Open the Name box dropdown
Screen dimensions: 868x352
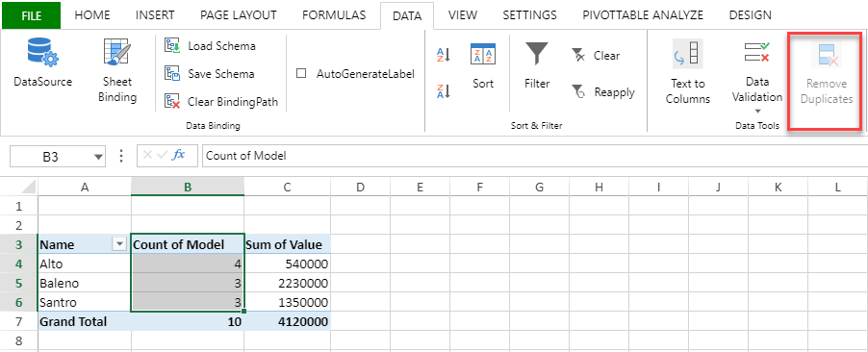[98, 157]
